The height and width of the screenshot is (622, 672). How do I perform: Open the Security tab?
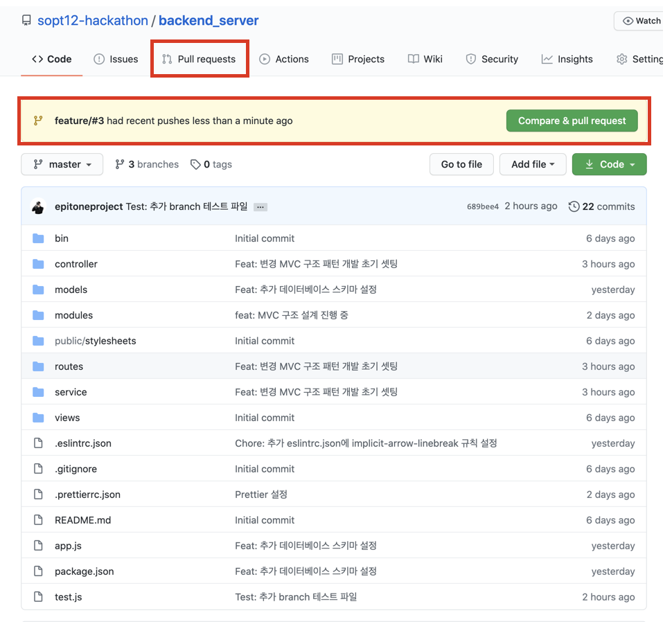[x=492, y=59]
